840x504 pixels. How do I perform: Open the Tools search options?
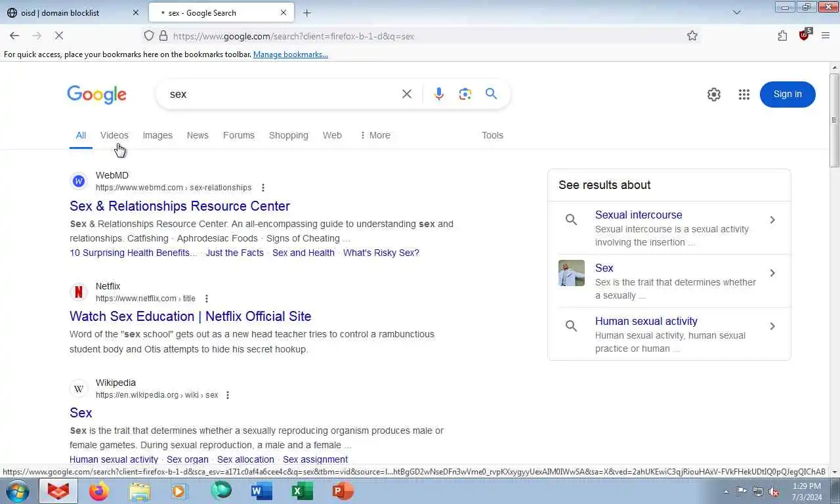[492, 135]
